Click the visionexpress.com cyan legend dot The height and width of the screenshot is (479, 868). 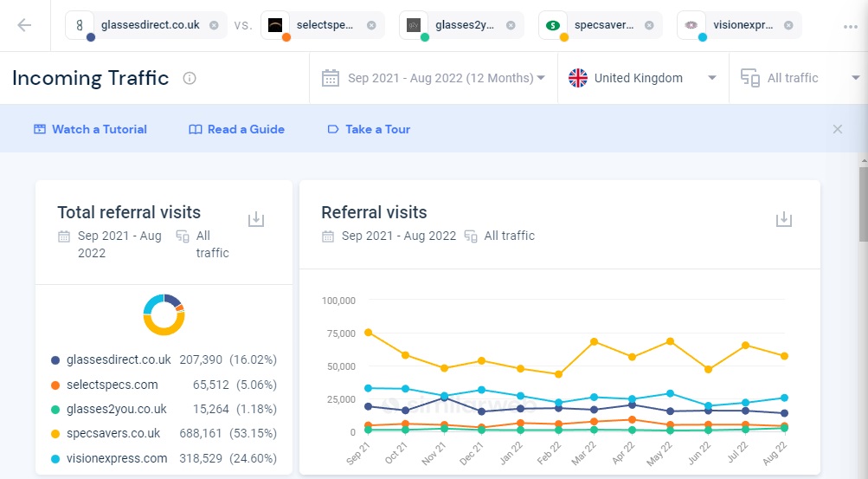[55, 459]
